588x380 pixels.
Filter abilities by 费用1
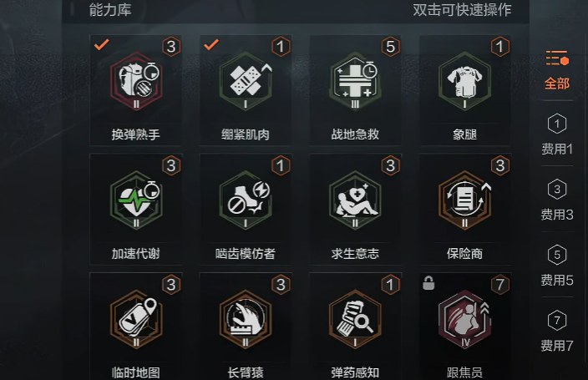click(557, 134)
